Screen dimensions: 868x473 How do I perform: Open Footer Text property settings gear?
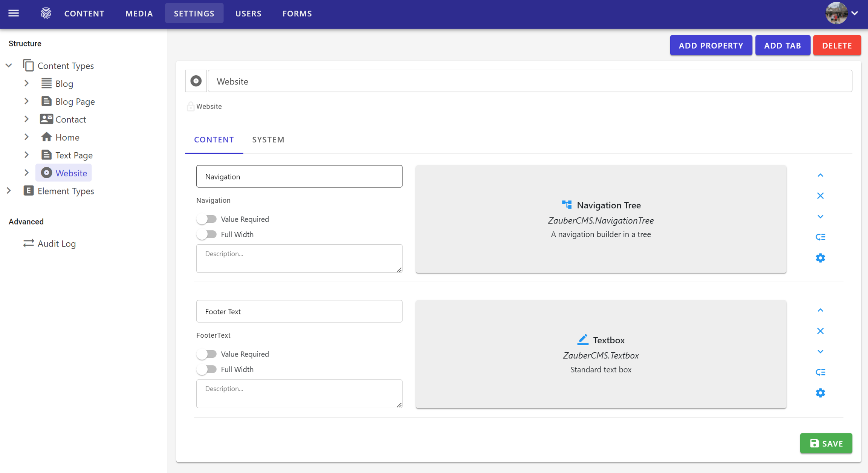820,393
